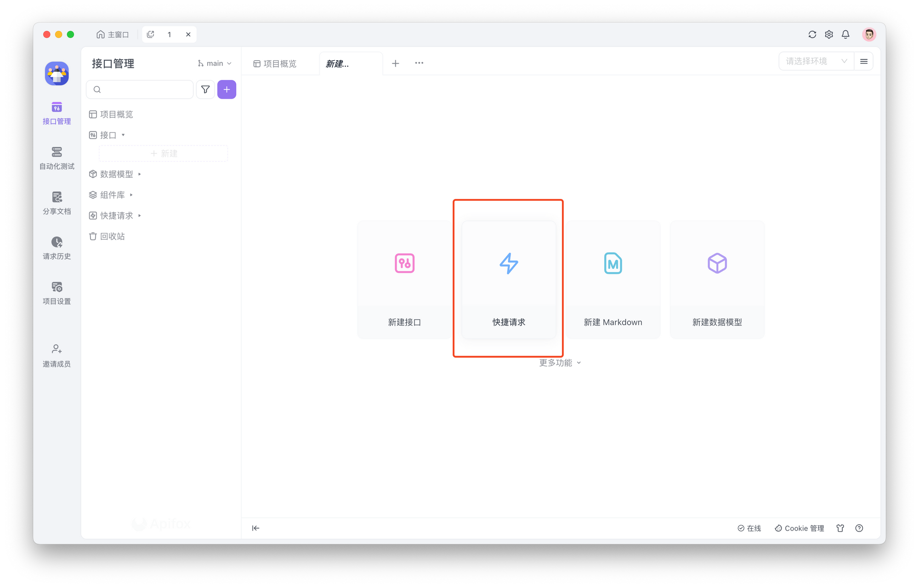Viewport: 919px width, 588px height.
Task: Go to 主窗口 home tab
Action: click(x=113, y=34)
